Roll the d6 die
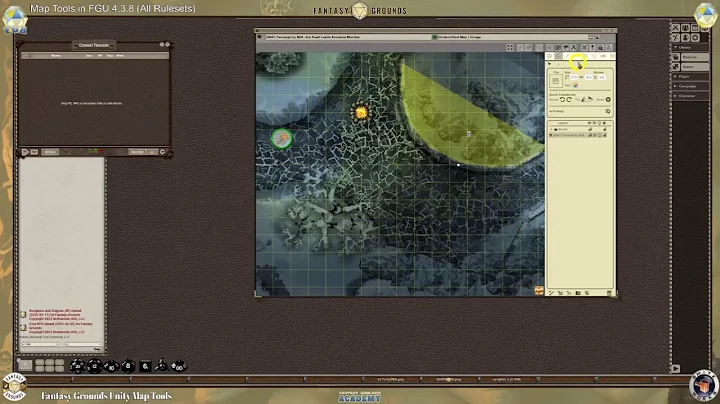The image size is (720, 404). 145,366
